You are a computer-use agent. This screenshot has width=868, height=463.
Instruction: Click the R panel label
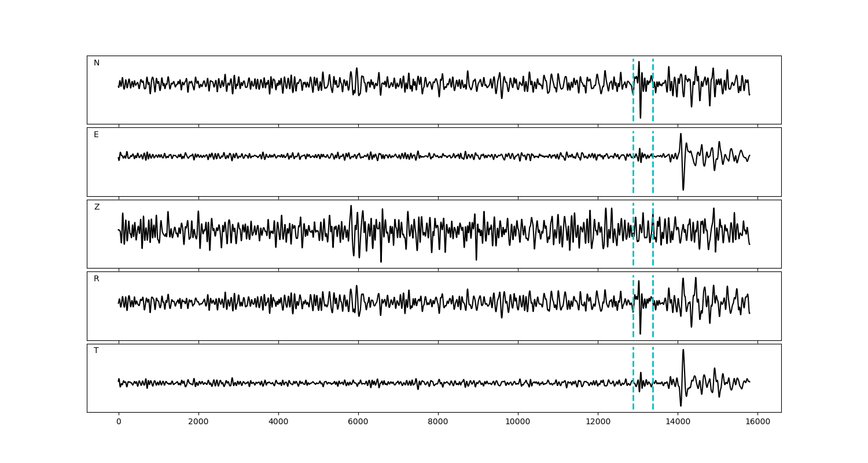click(97, 279)
